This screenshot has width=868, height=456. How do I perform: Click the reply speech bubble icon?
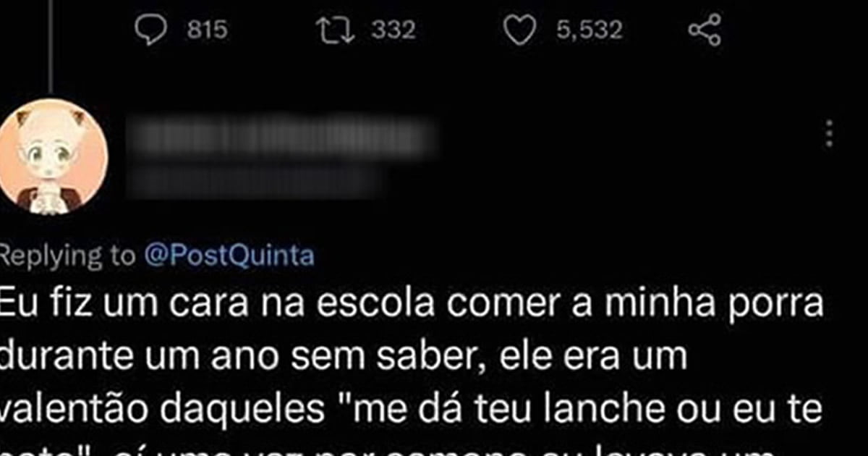coord(151,30)
